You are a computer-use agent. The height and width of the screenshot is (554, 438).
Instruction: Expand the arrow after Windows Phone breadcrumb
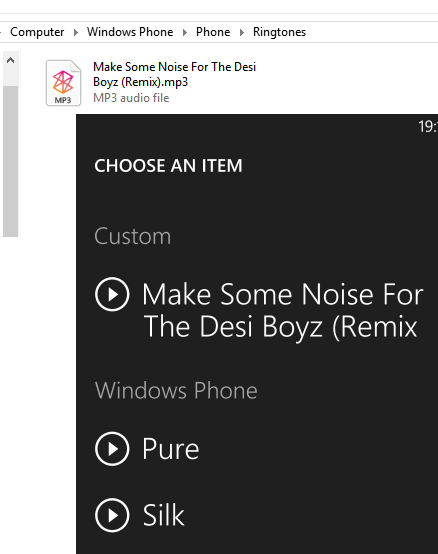185,33
